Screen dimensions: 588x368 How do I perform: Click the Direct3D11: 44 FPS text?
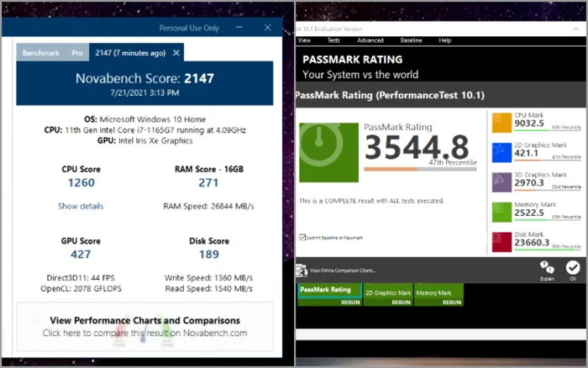tap(81, 277)
